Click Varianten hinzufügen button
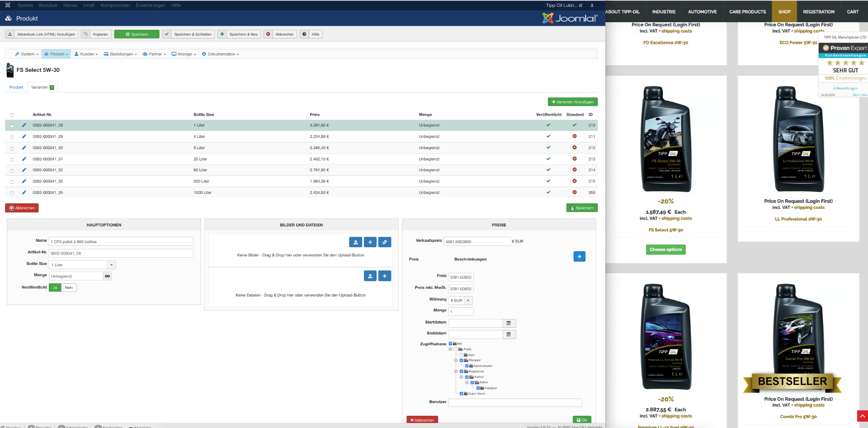Viewport: 868px width, 428px height. [x=573, y=102]
